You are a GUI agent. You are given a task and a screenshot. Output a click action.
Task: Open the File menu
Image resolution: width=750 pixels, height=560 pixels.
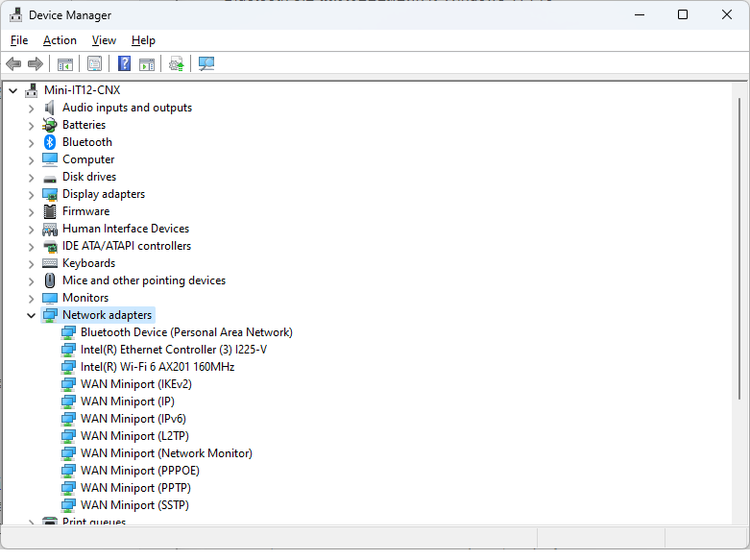point(19,40)
